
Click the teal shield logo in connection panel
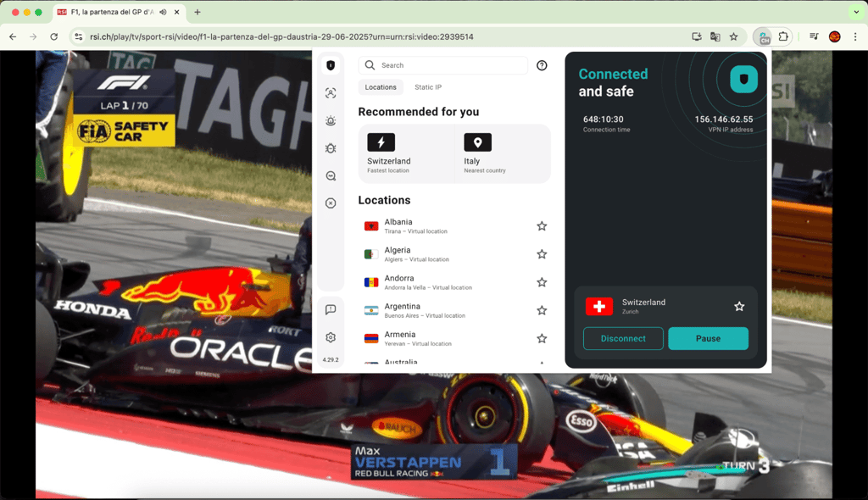click(743, 79)
